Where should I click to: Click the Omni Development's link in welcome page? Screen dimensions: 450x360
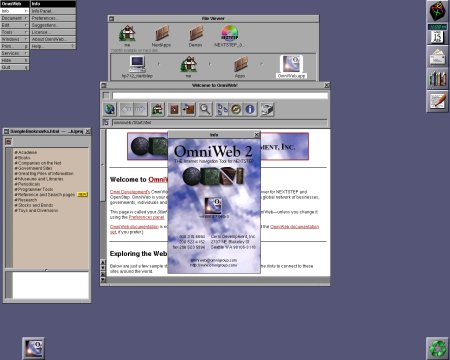(130, 192)
